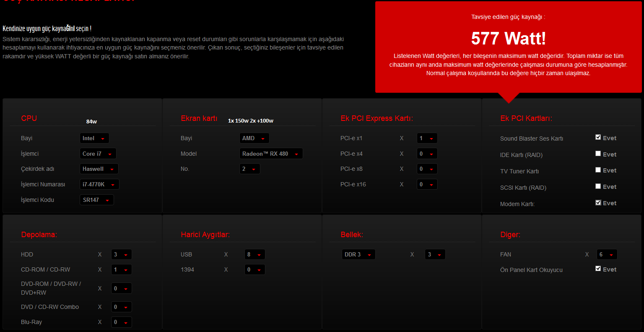Click the Ek PCI Express Kartı heading
The image size is (644, 332).
[377, 118]
